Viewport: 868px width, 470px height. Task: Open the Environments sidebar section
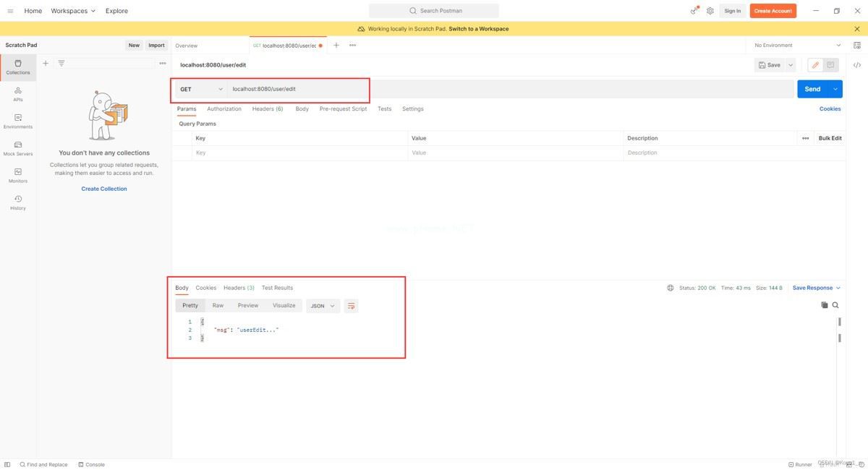point(18,121)
